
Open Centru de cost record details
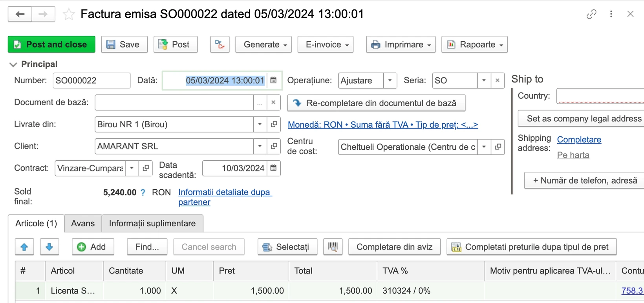coord(498,147)
